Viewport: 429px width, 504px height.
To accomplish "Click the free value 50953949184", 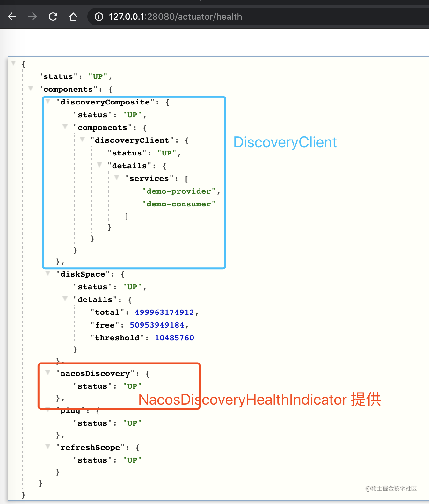I will coord(157,325).
